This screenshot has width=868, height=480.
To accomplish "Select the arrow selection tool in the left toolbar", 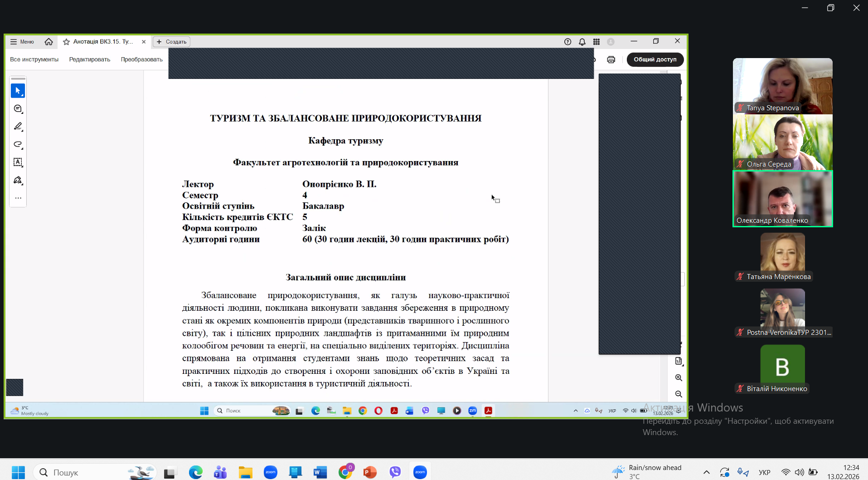I will [x=18, y=91].
